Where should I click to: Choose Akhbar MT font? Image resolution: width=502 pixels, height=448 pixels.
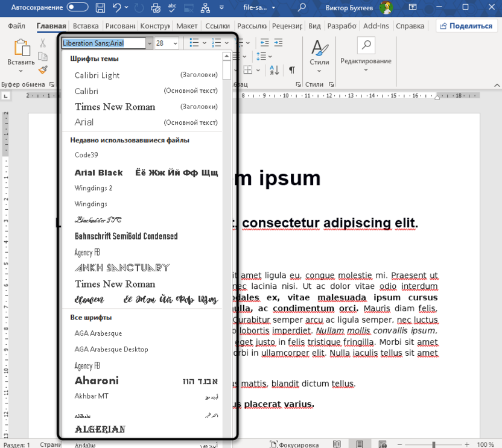coord(142,396)
